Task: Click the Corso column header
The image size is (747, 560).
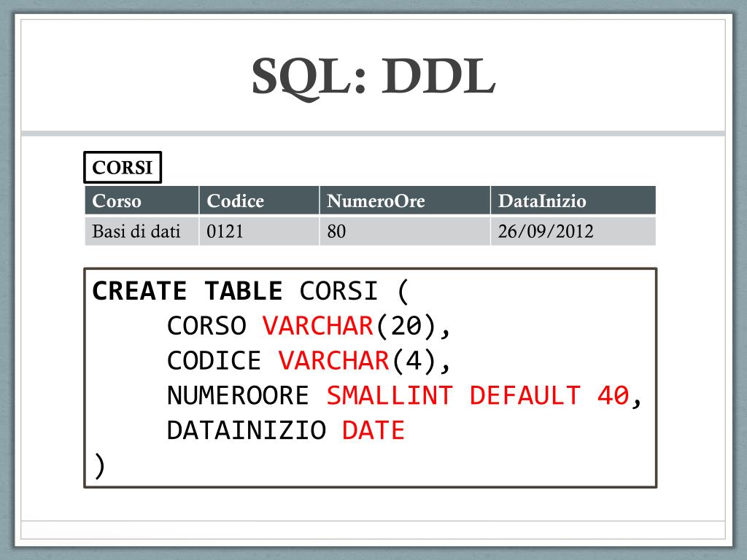Action: coord(142,201)
